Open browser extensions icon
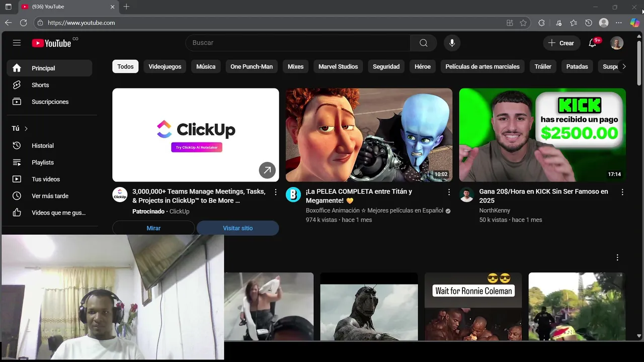 pyautogui.click(x=541, y=23)
